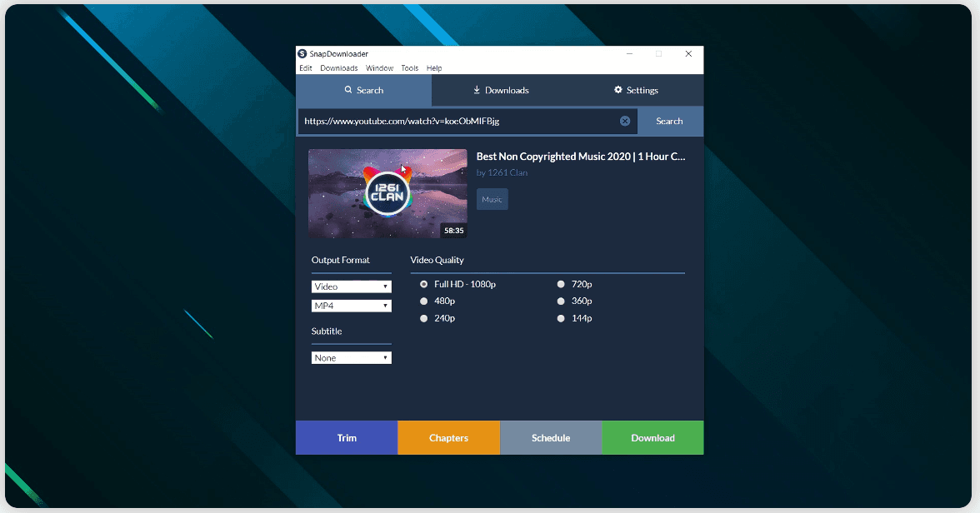Viewport: 980px width, 513px height.
Task: Open the Help menu
Action: (434, 68)
